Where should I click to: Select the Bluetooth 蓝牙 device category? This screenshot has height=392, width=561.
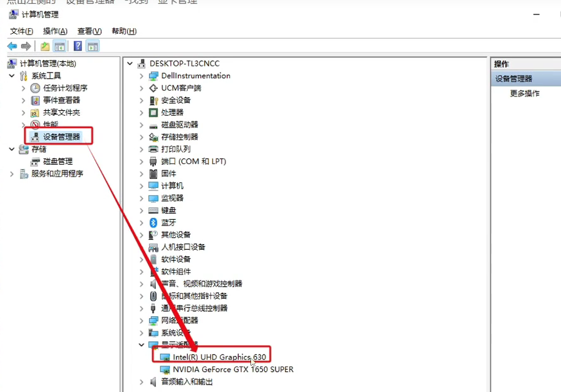[168, 222]
